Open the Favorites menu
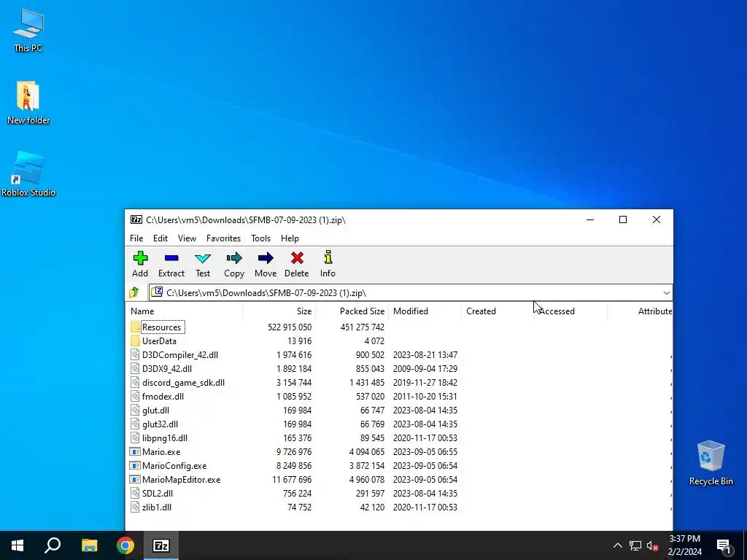This screenshot has height=560, width=747. pyautogui.click(x=223, y=238)
